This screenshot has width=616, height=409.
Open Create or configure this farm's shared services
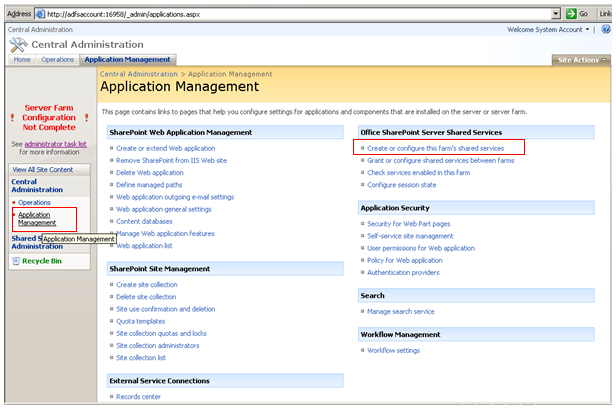pos(435,148)
